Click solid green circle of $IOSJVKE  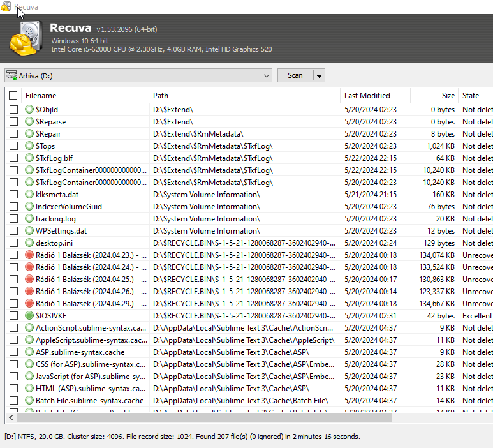pyautogui.click(x=29, y=315)
